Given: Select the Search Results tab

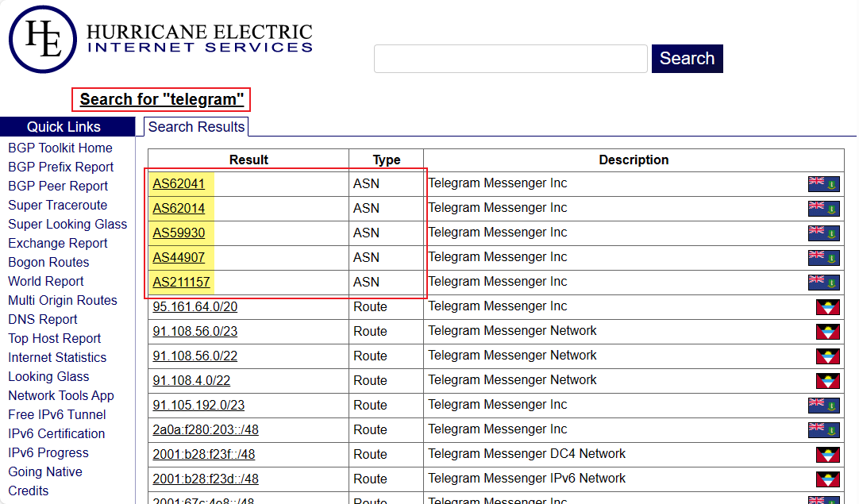Looking at the screenshot, I should (x=196, y=127).
